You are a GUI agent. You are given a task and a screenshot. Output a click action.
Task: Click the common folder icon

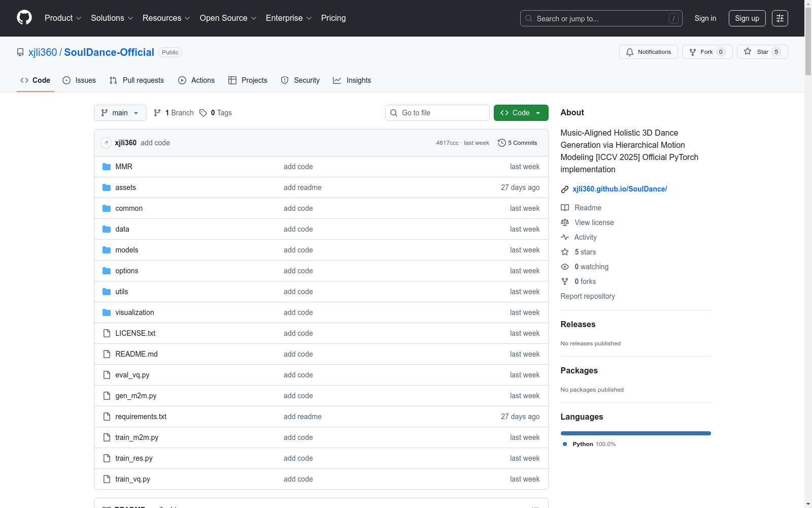tap(107, 208)
